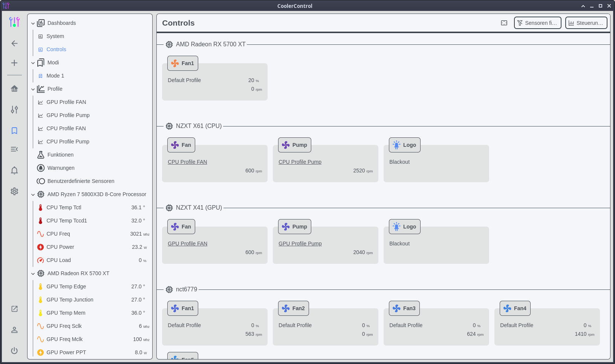This screenshot has width=615, height=364.
Task: Click the Fan chip in NZXT X41 (GPU)
Action: pyautogui.click(x=181, y=227)
